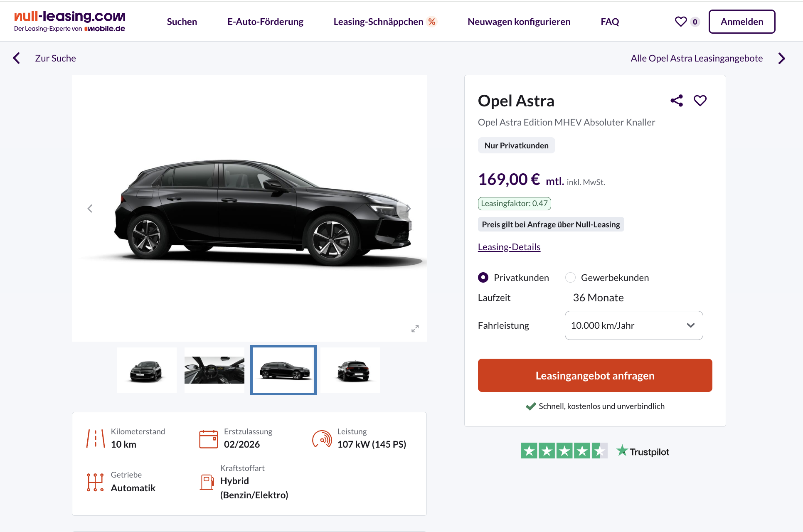Go back via Zur Suche arrow

[17, 58]
